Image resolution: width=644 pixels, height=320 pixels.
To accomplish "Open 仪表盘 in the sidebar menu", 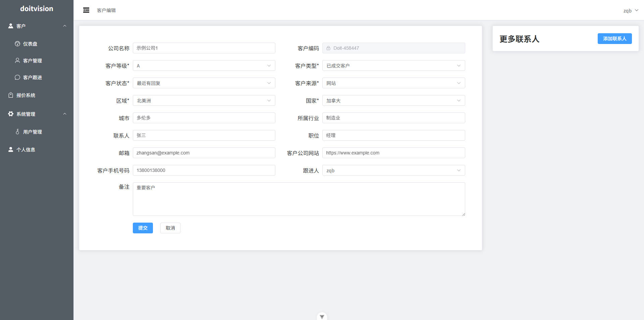I will [x=37, y=44].
